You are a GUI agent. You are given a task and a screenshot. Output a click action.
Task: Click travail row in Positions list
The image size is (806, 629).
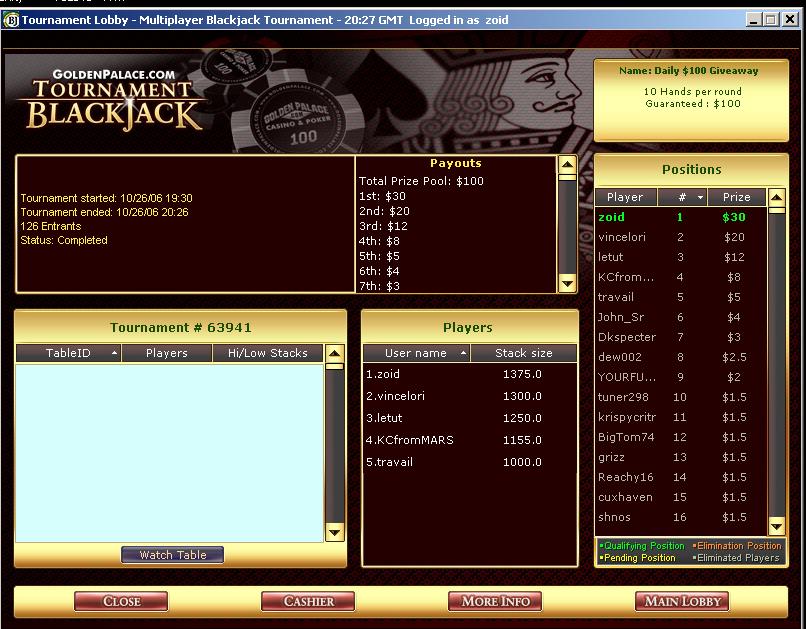tap(681, 297)
